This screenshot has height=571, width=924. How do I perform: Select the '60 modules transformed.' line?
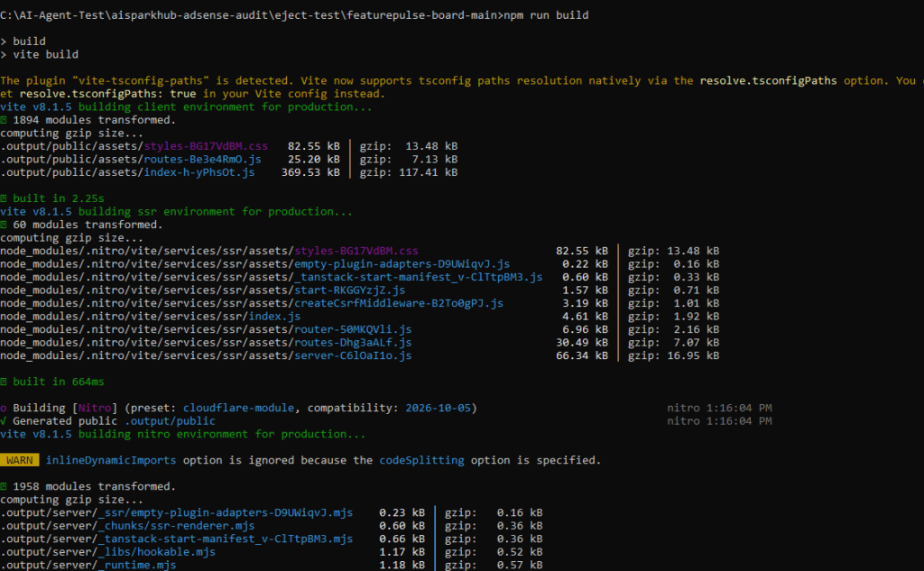(x=81, y=225)
